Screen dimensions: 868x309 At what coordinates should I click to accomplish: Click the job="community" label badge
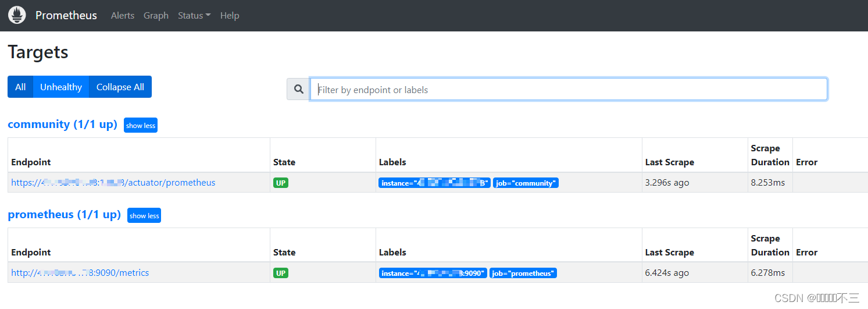tap(526, 183)
